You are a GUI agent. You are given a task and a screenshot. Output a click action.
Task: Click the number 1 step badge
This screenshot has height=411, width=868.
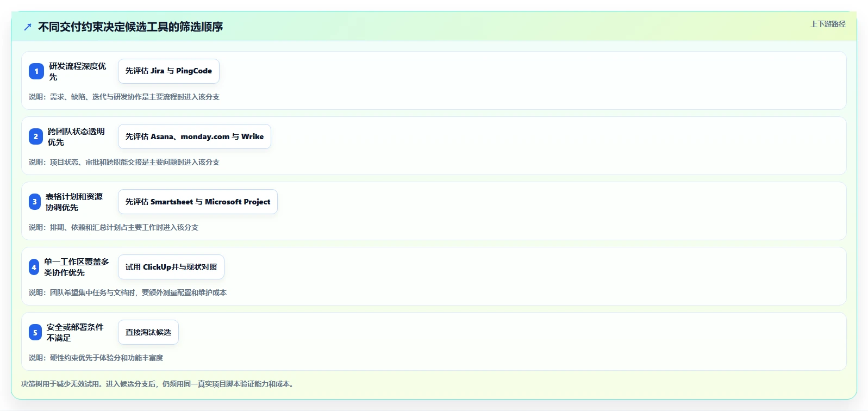tap(36, 71)
